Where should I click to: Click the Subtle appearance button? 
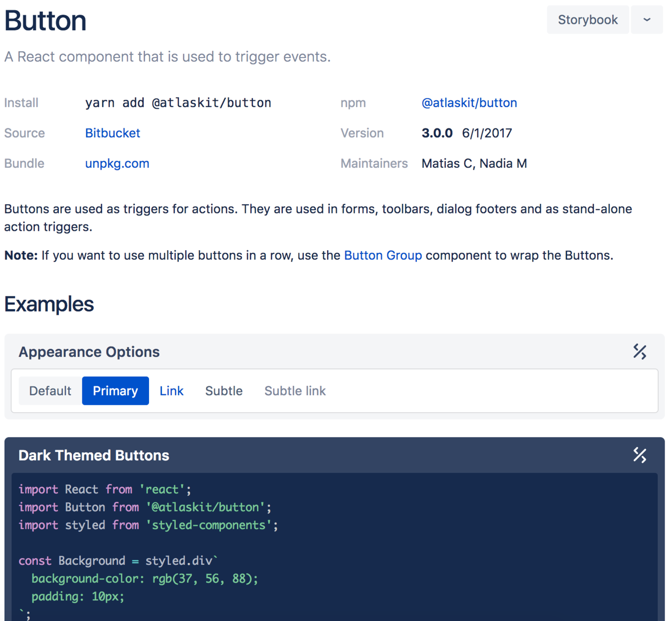pos(224,391)
